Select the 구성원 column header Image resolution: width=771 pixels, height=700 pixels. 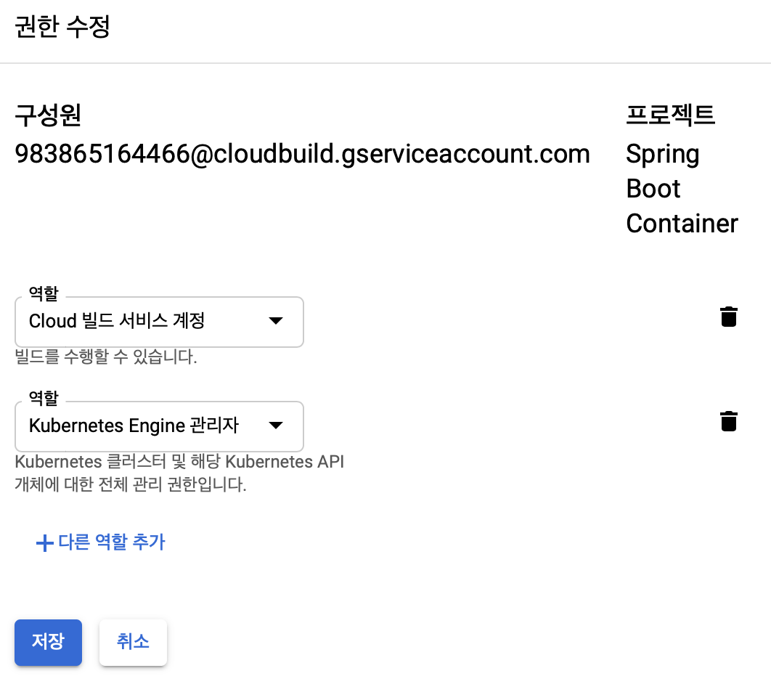click(x=46, y=114)
